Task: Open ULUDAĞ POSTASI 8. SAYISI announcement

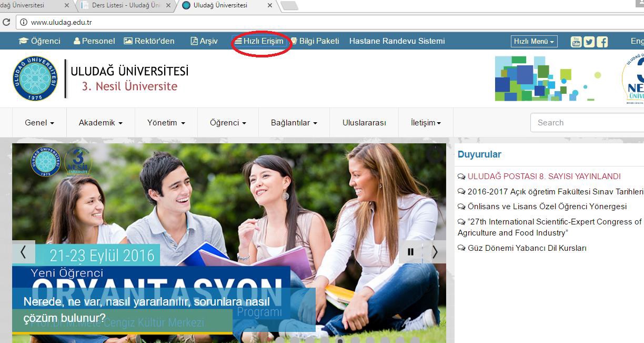Action: 544,177
